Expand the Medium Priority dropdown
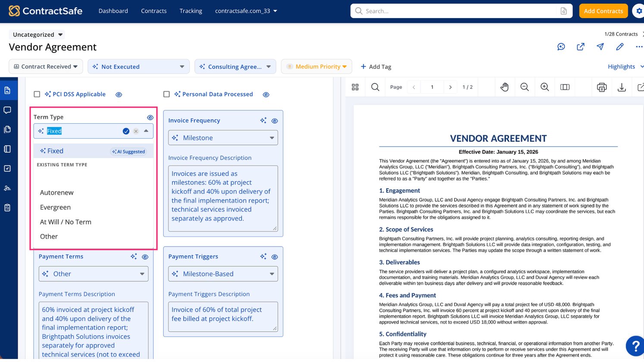644x362 pixels. click(317, 66)
